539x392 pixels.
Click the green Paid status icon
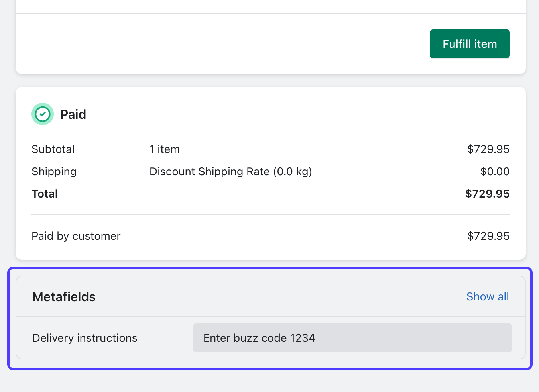pos(43,114)
